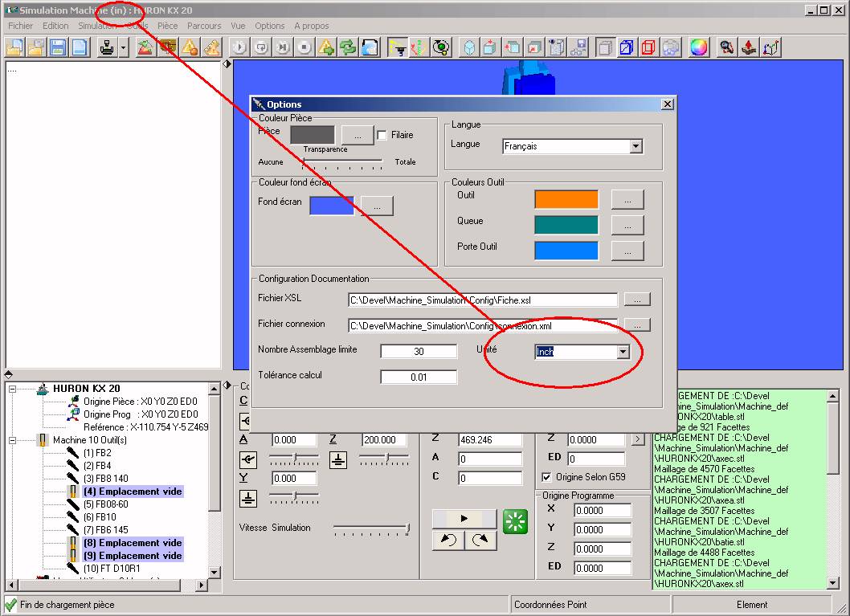The height and width of the screenshot is (616, 850).
Task: Open the Vue menu
Action: coord(238,26)
